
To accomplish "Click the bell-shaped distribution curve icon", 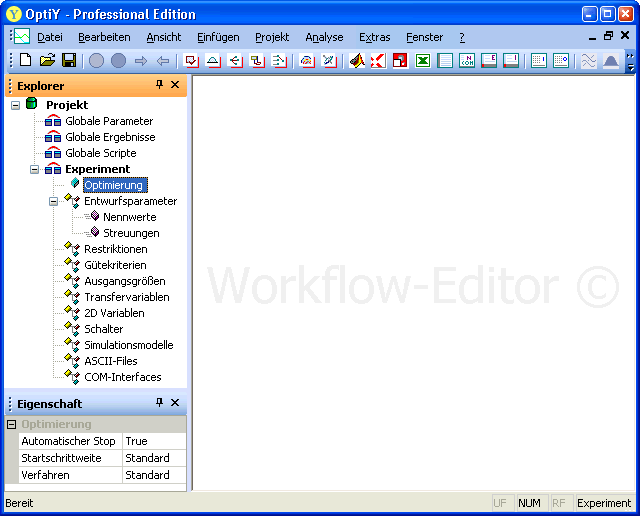I will click(611, 61).
